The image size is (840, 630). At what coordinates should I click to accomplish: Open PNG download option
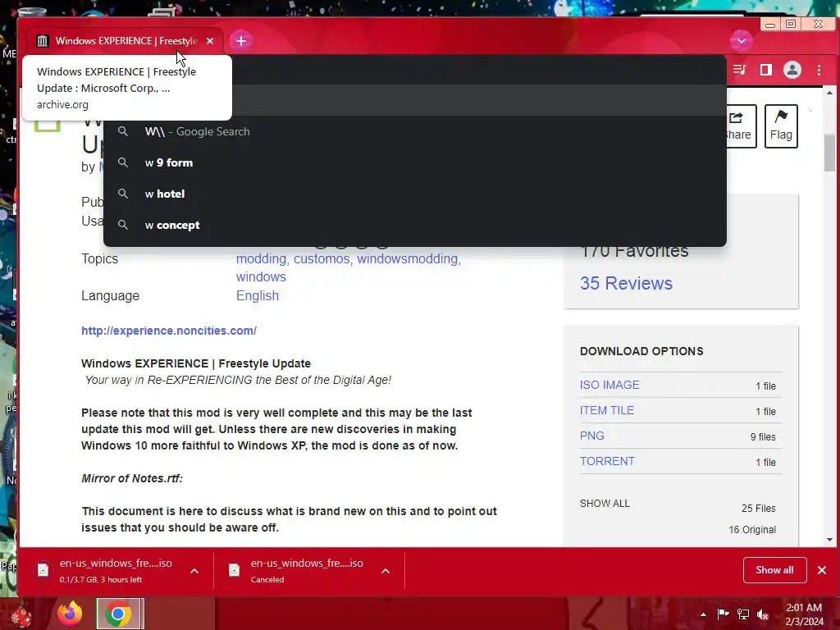(592, 436)
